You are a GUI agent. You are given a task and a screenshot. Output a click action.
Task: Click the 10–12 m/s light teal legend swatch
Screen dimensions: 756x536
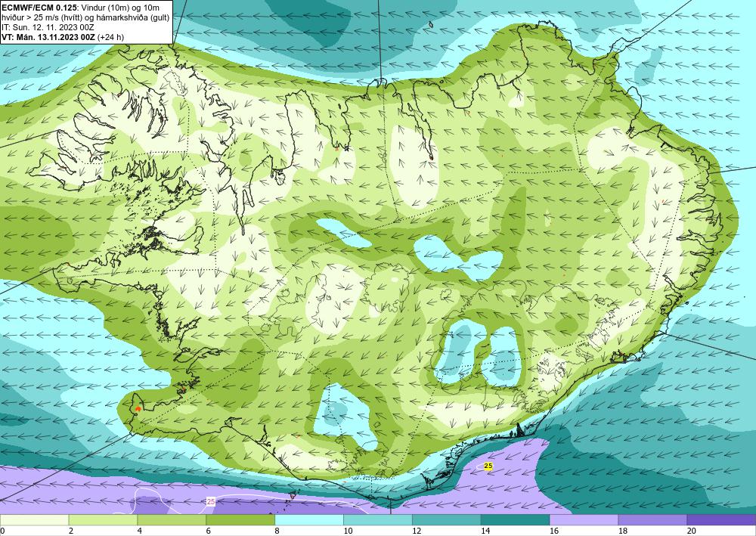377,520
